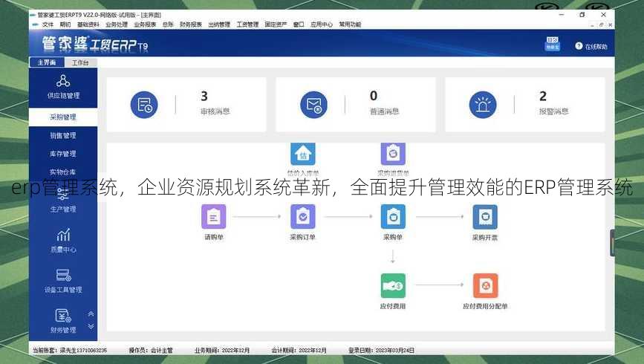Click the 审核消息 label
644x364 pixels.
215,111
